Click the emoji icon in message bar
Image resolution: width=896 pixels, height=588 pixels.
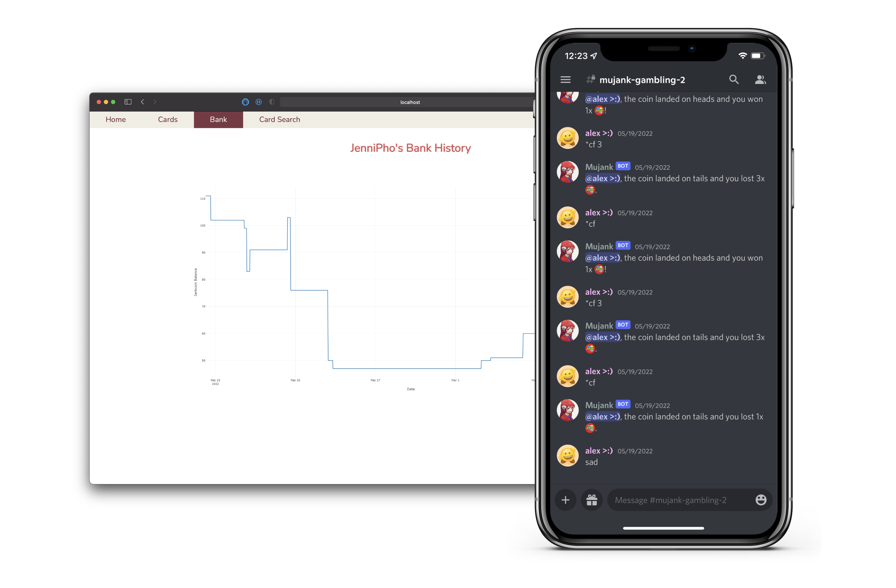761,500
